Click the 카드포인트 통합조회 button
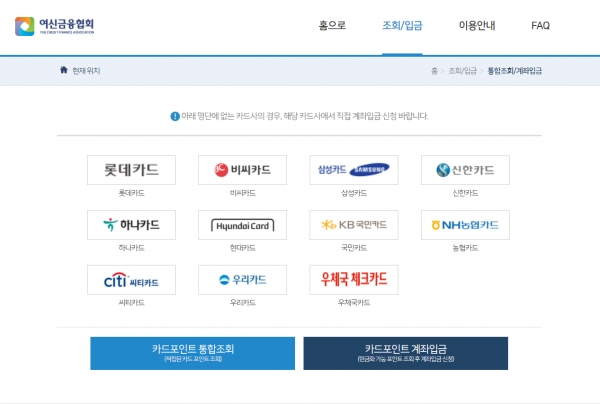 tap(192, 353)
